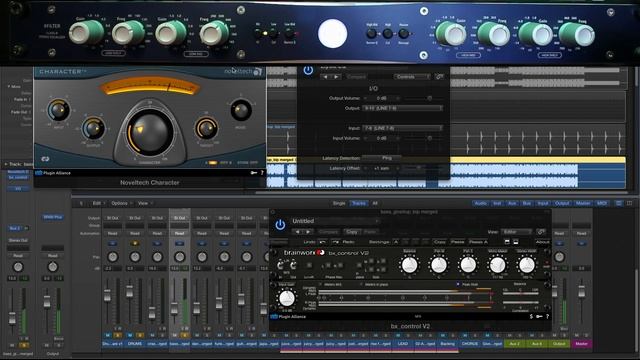Viewport: 640px width, 360px height.
Task: Toggle the Meters in place checkbox
Action: click(x=361, y=284)
